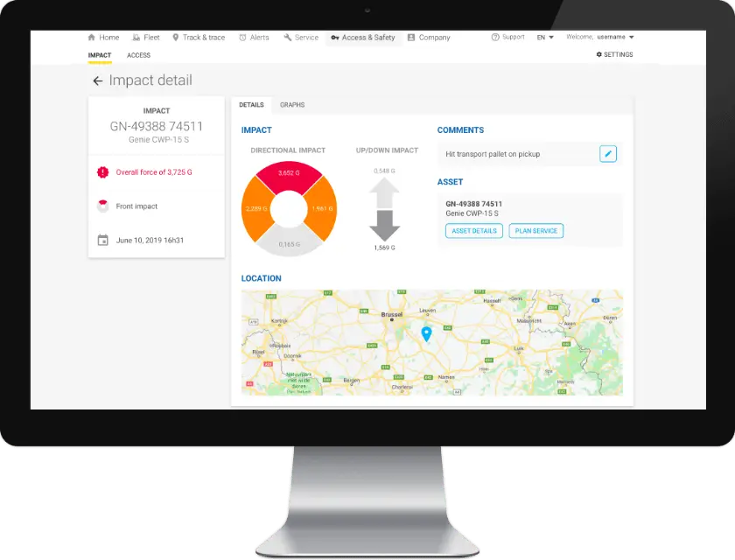
Task: Click the Track & trace pin icon
Action: tap(175, 37)
